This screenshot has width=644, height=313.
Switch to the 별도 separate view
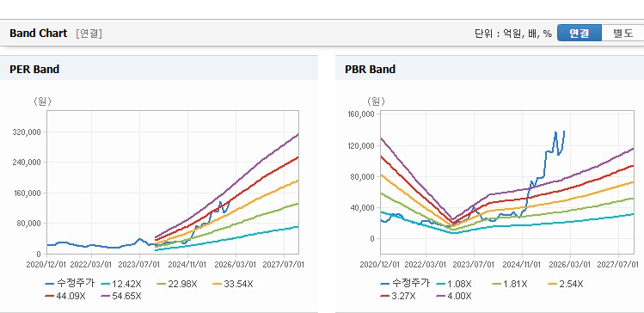[x=623, y=34]
